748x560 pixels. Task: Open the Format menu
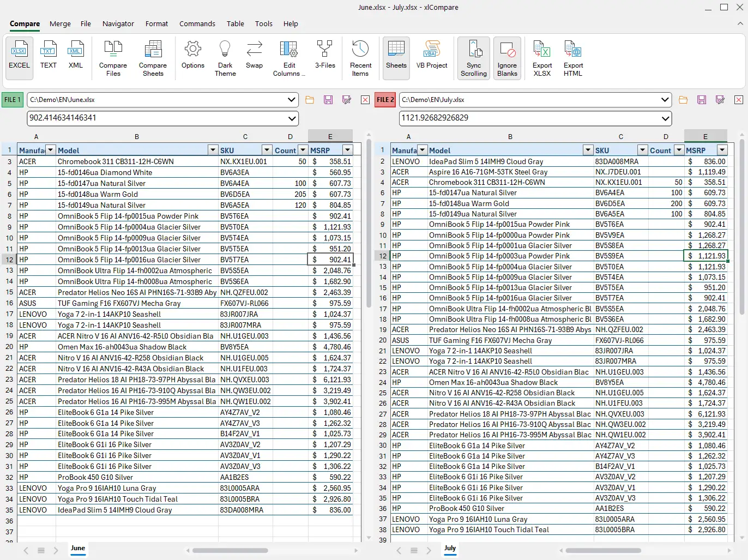pyautogui.click(x=156, y=24)
